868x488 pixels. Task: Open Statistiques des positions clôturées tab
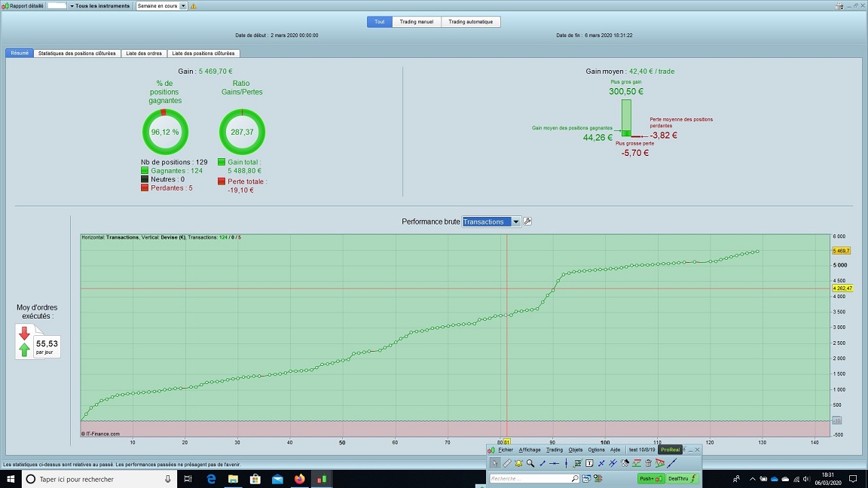point(77,53)
